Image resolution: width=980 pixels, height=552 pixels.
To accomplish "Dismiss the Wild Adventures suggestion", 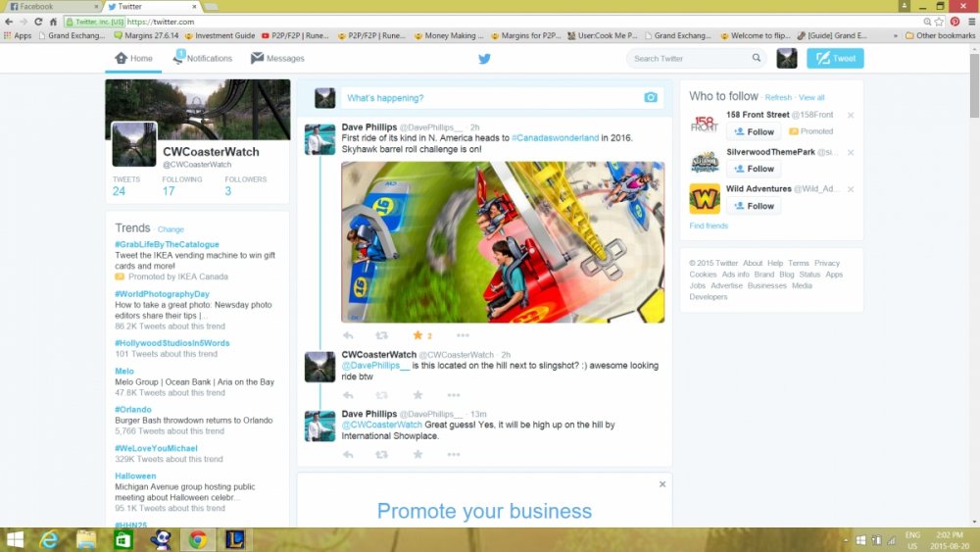I will coord(851,189).
